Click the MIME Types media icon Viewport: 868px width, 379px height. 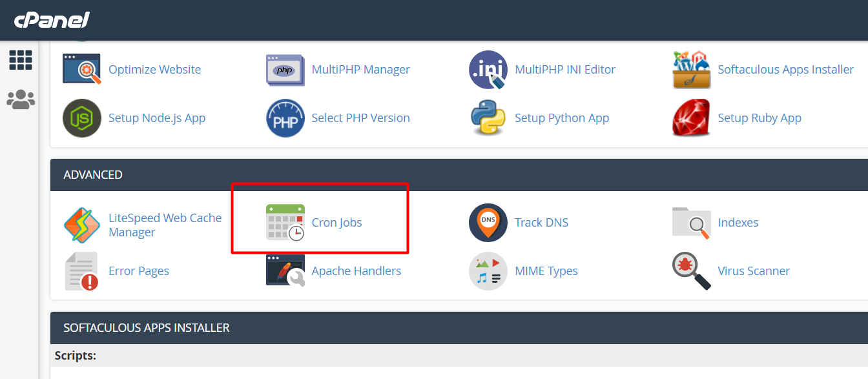click(x=488, y=271)
